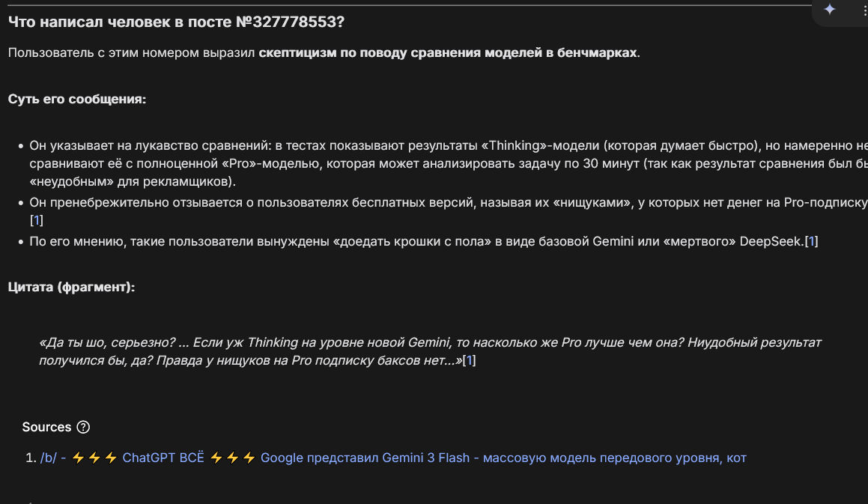The height and width of the screenshot is (504, 868).
Task: Open the /b/ ChatGPT ВСЁ source link
Action: tap(393, 458)
